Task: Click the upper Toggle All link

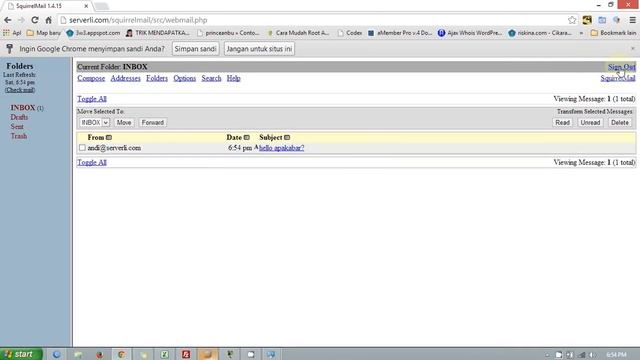Action: pyautogui.click(x=92, y=99)
